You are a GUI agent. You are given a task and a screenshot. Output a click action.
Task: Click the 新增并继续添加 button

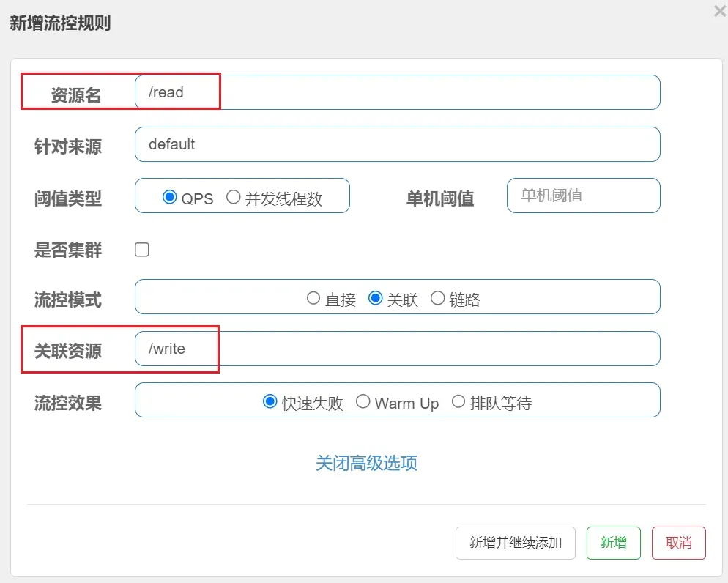point(515,543)
